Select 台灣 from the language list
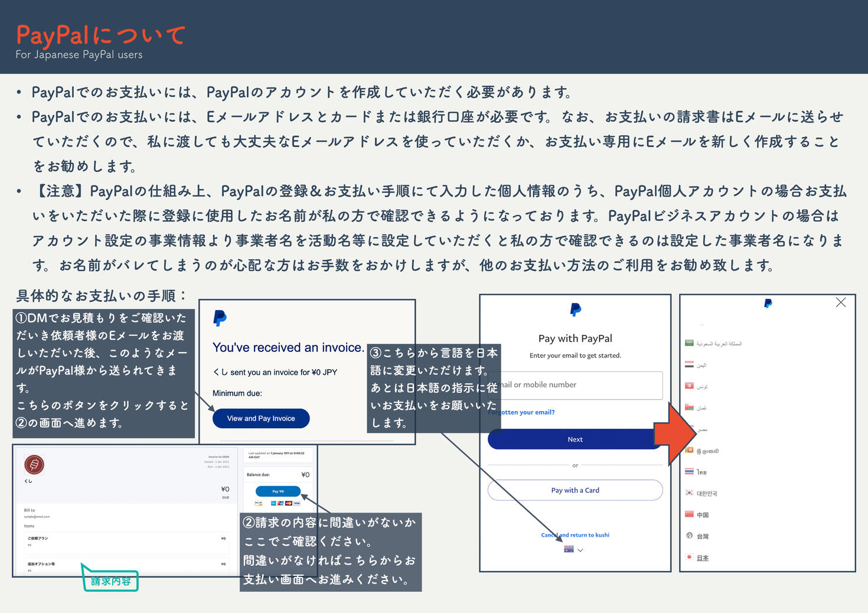This screenshot has width=868, height=613. click(703, 536)
